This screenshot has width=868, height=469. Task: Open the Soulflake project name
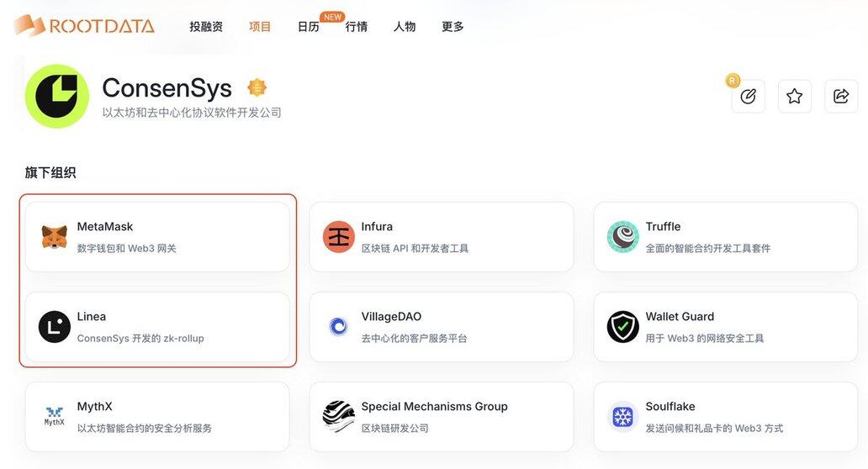(x=670, y=407)
